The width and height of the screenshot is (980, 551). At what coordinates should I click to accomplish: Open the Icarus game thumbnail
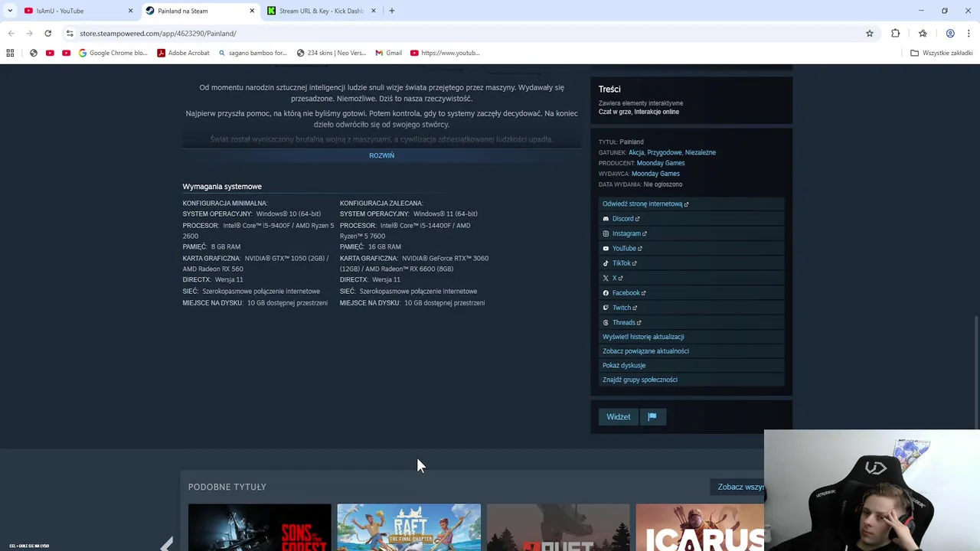[700, 527]
